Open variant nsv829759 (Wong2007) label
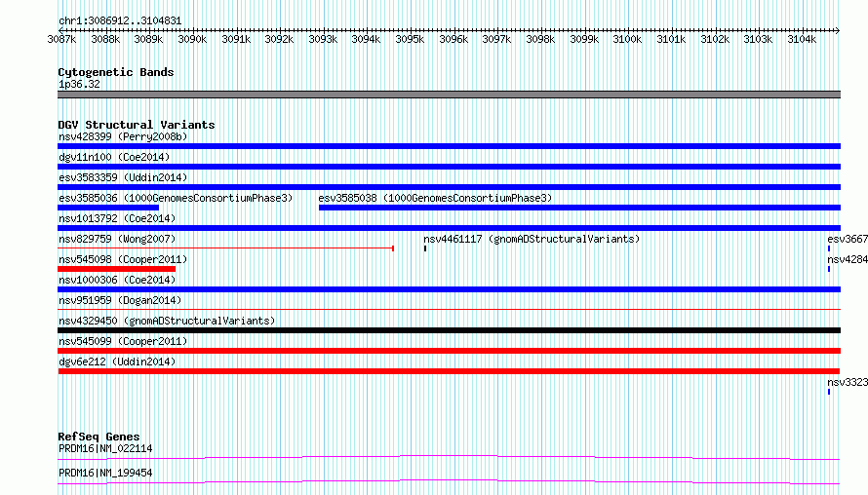 117,239
